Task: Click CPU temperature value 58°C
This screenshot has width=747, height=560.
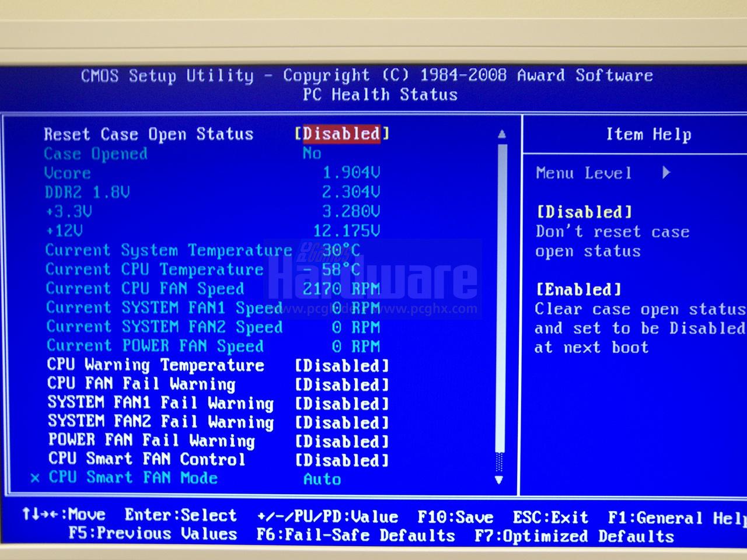Action: [341, 269]
